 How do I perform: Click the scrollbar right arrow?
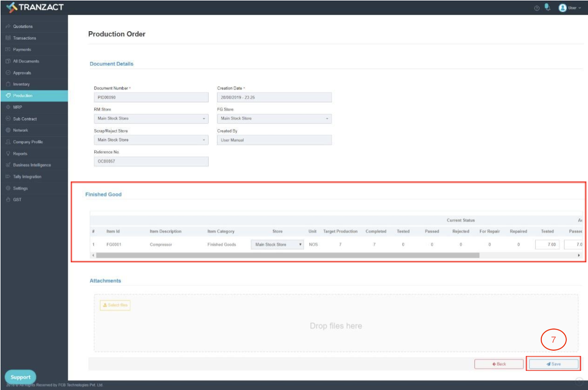click(579, 255)
